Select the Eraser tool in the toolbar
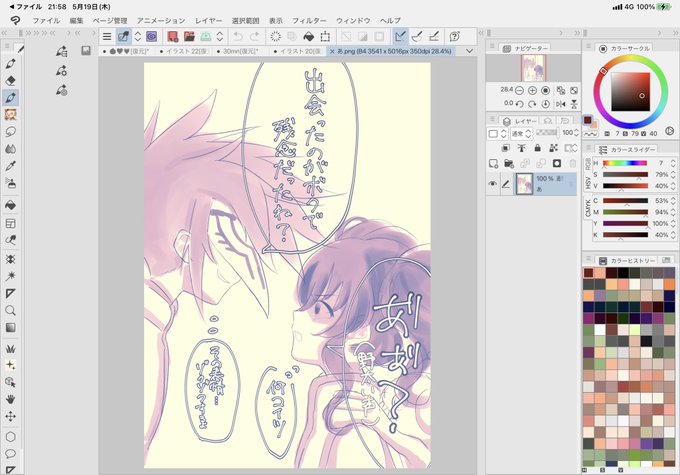 pos(10,80)
